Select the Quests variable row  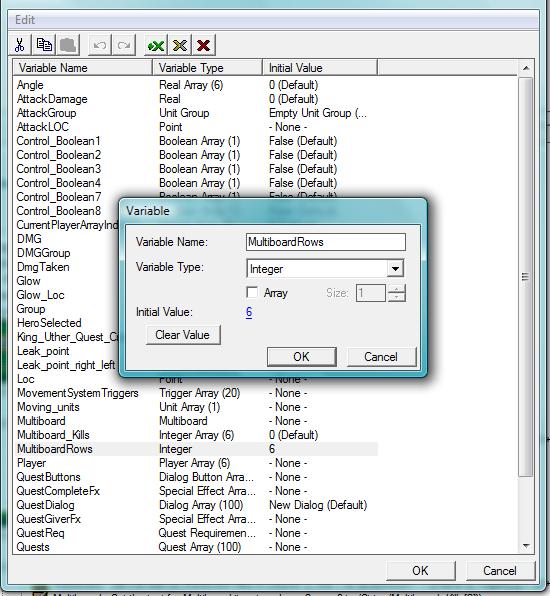pyautogui.click(x=196, y=547)
